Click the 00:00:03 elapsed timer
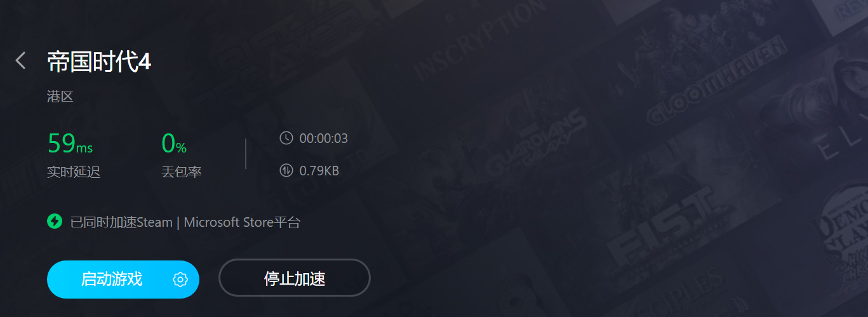 pyautogui.click(x=324, y=138)
